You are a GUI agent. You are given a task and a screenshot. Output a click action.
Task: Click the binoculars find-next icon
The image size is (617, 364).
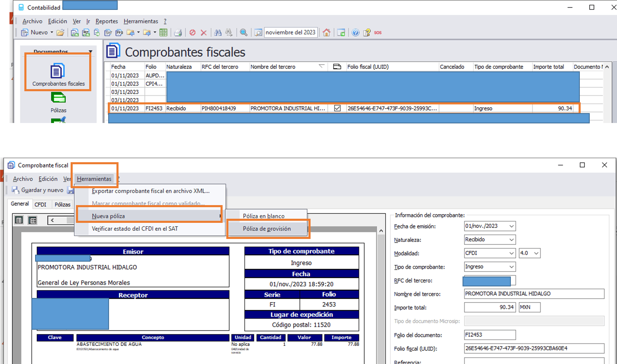[x=229, y=33]
